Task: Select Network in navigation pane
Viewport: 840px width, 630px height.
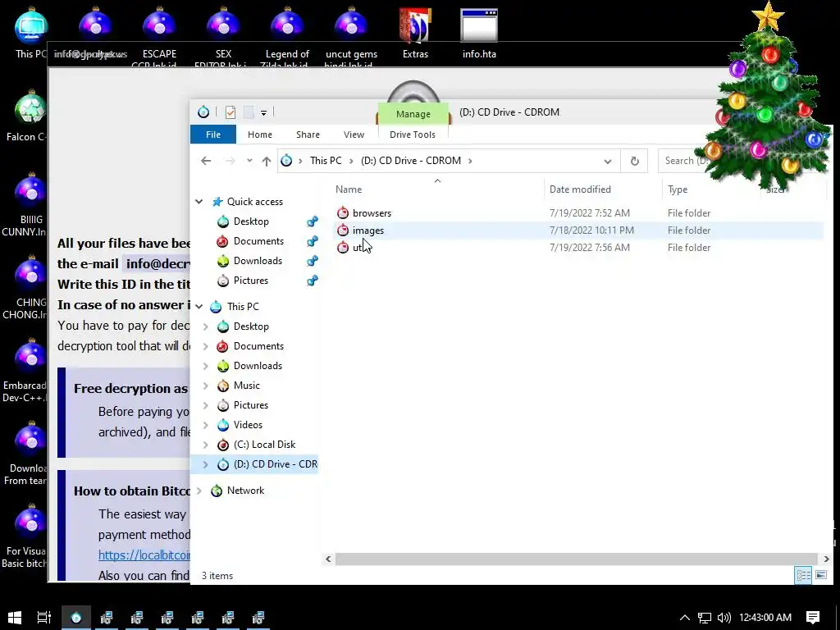Action: pyautogui.click(x=245, y=491)
